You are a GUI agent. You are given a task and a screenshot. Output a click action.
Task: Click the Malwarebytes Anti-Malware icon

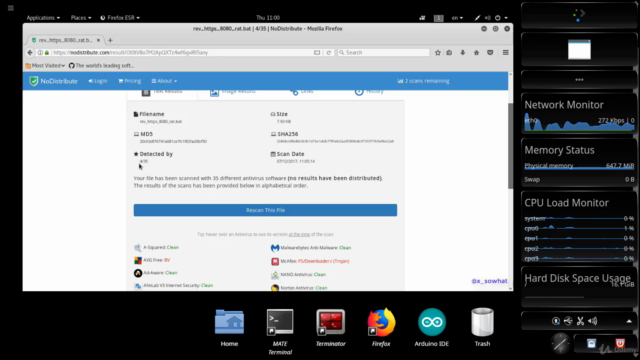pyautogui.click(x=275, y=248)
